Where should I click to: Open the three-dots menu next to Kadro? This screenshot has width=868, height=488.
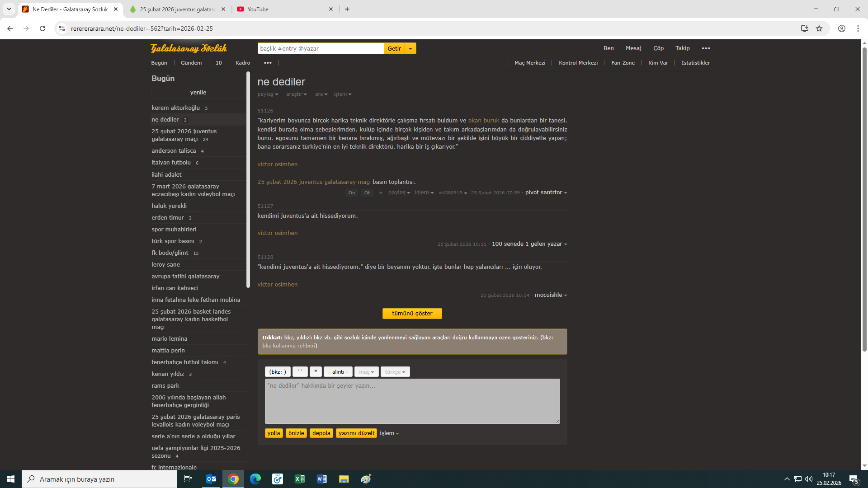pyautogui.click(x=268, y=63)
